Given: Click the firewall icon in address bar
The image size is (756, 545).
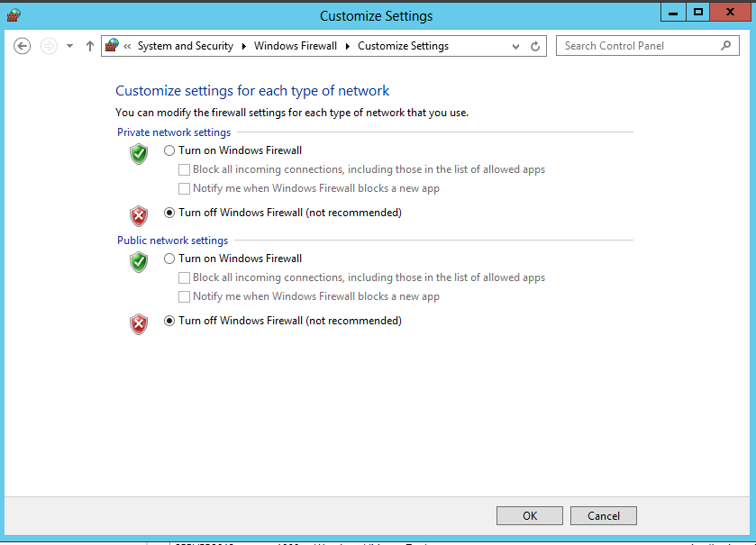Looking at the screenshot, I should tap(112, 45).
